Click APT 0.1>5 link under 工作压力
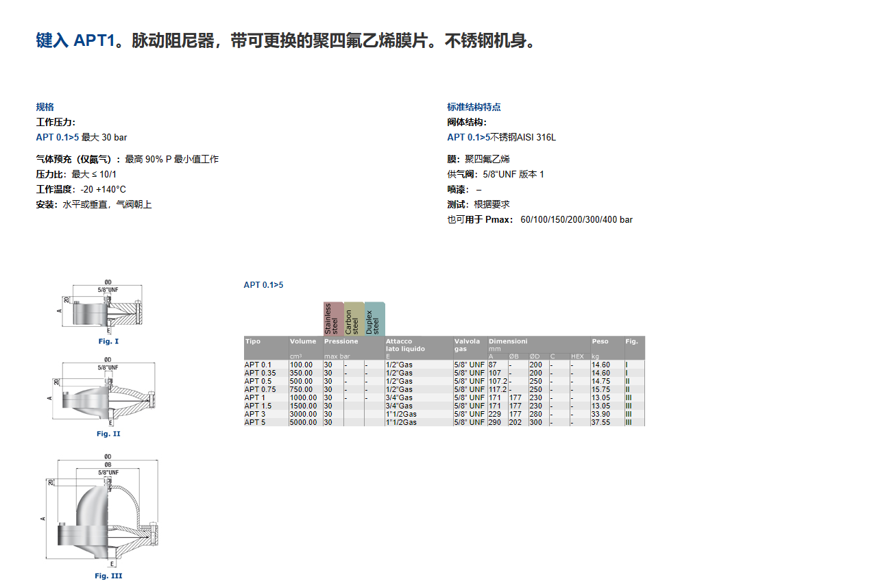The height and width of the screenshot is (588, 874). coord(58,137)
